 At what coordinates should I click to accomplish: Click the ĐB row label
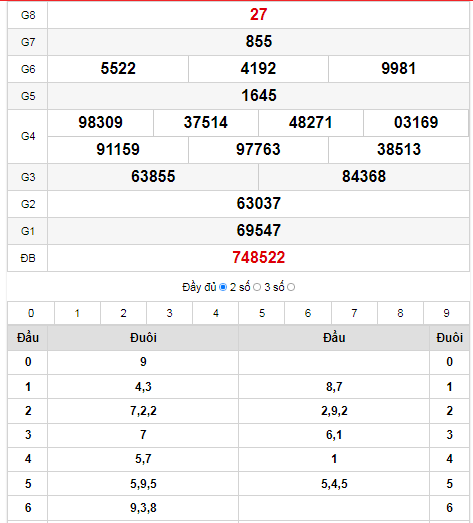pyautogui.click(x=28, y=258)
